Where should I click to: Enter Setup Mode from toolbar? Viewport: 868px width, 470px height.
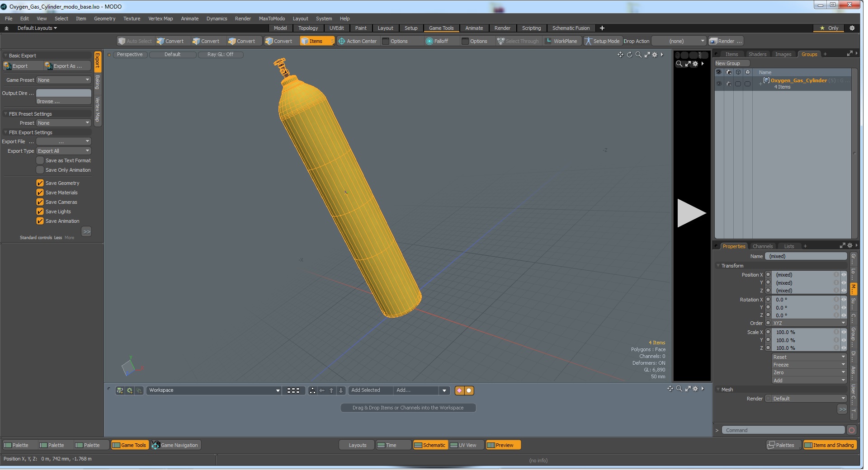pyautogui.click(x=603, y=41)
